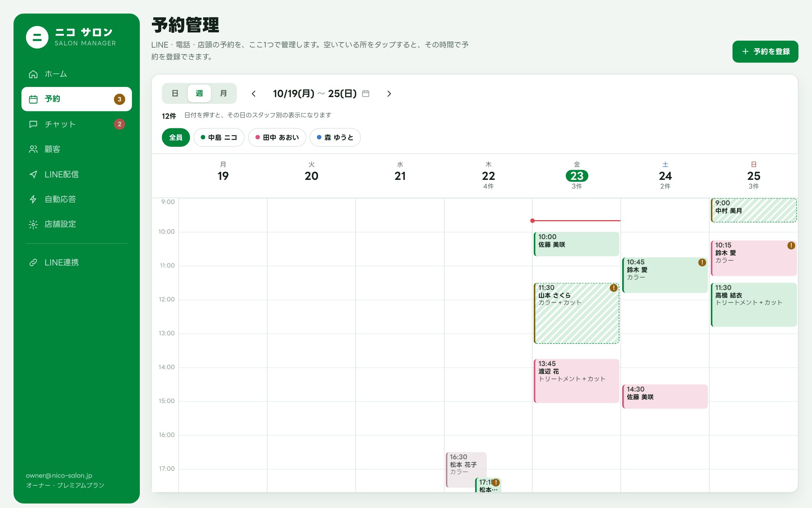Filter by staff 中島 ニコ
Viewport: 812px width, 508px height.
[219, 137]
